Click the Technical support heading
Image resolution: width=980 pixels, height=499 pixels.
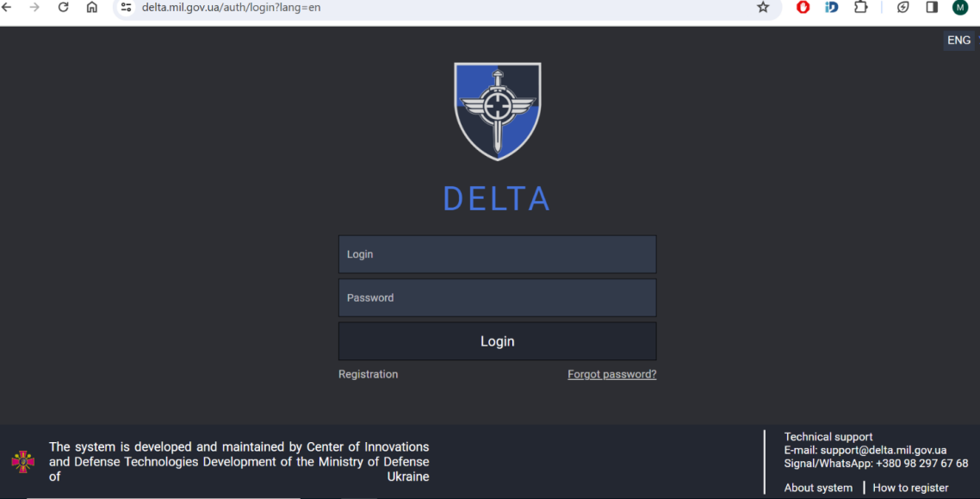point(828,436)
